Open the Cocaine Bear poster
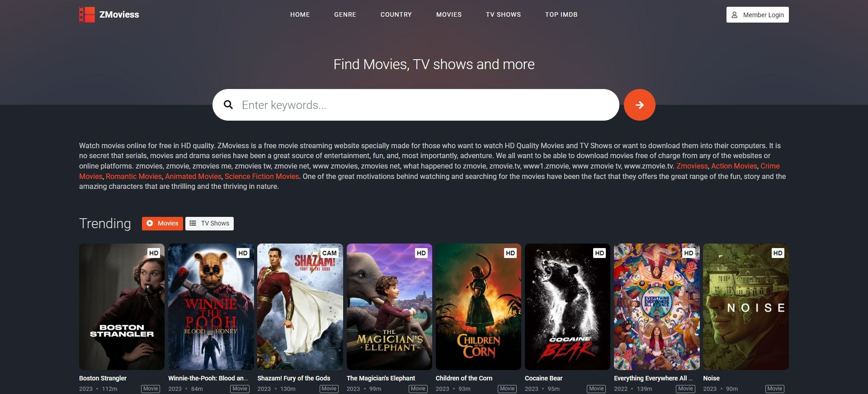Viewport: 868px width, 394px height. click(x=567, y=307)
